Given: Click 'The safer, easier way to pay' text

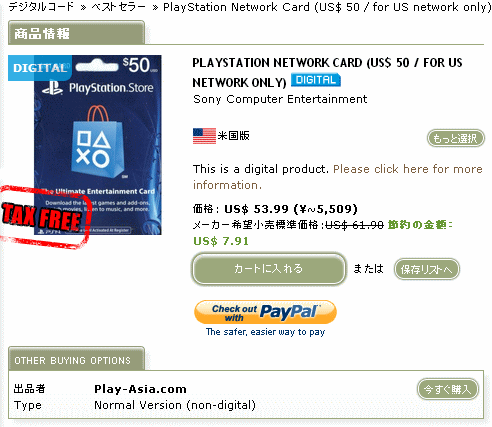Looking at the screenshot, I should tap(265, 332).
